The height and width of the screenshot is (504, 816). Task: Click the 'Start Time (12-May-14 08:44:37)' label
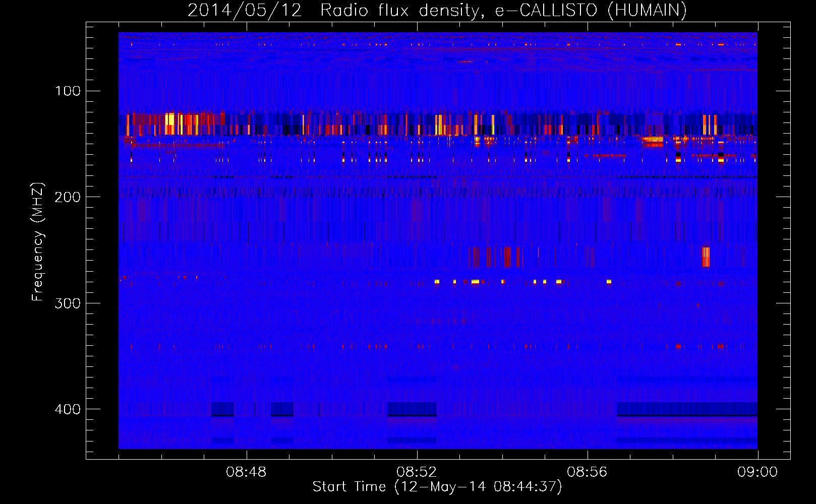pos(437,487)
